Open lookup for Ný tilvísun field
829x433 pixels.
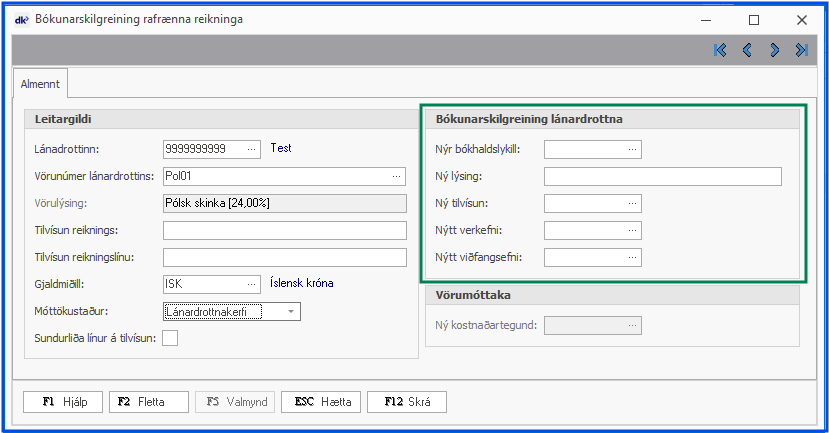click(632, 204)
